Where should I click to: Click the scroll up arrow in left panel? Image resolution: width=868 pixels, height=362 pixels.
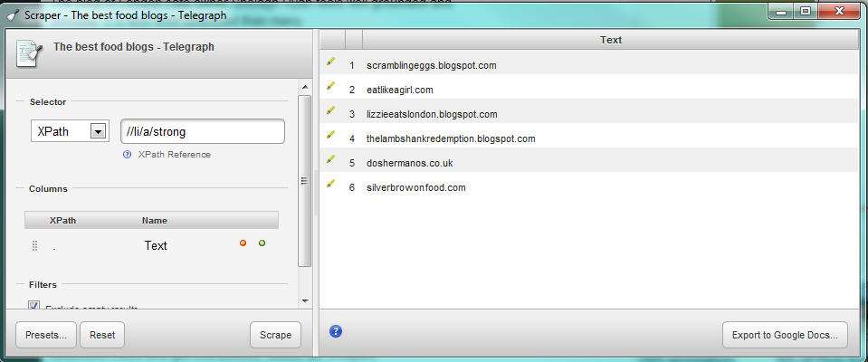304,87
